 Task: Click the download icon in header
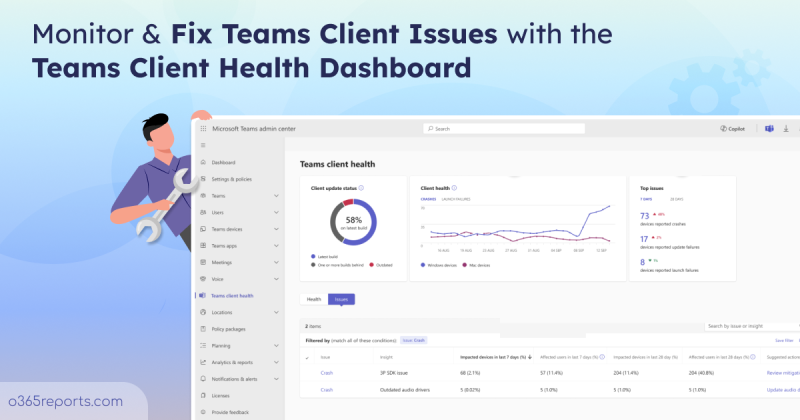click(786, 129)
